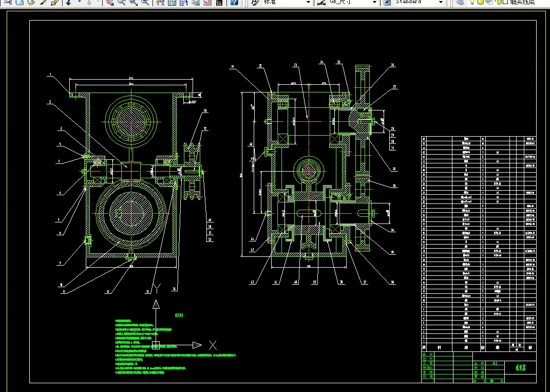
Task: Select the Pan hand tool
Action: pyautogui.click(x=109, y=2)
